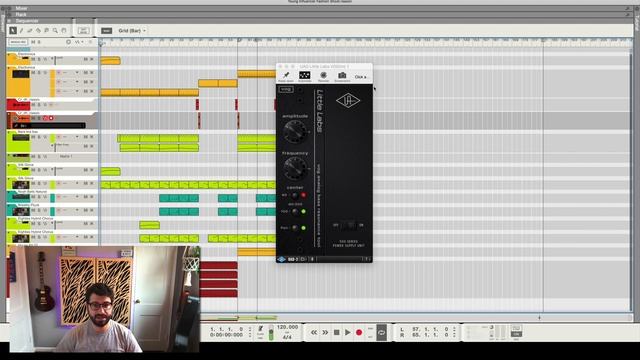Click yellow clip in first Electronica track

coord(110,61)
